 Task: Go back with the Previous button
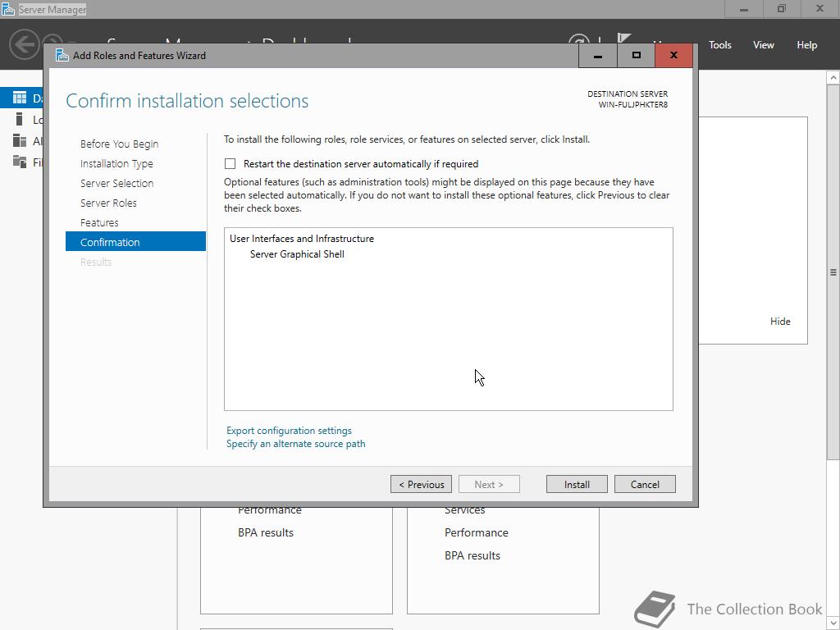421,484
